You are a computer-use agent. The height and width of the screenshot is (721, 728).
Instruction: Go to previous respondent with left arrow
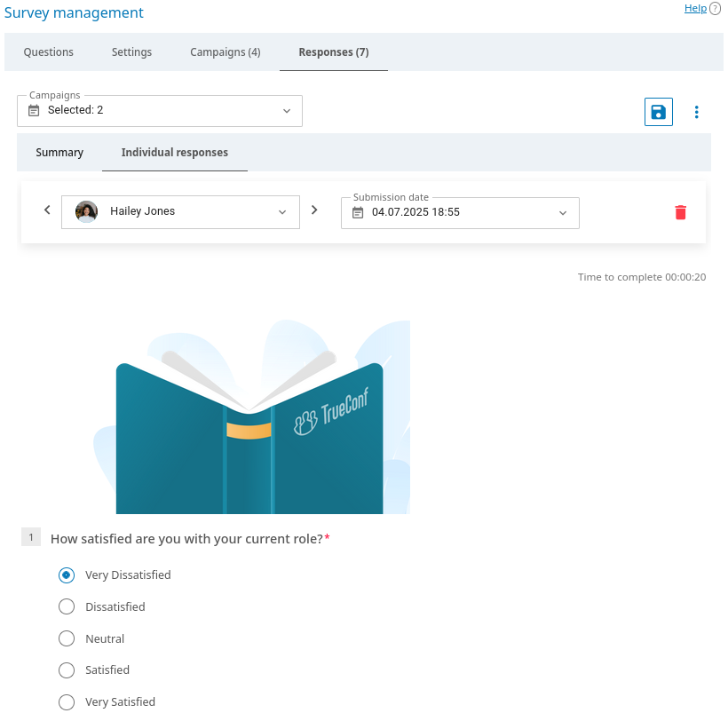47,210
